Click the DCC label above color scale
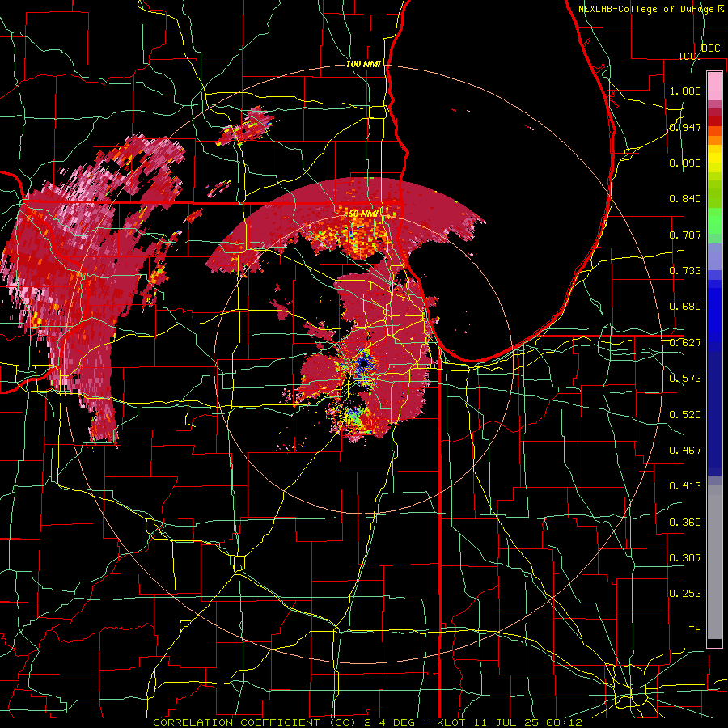728x728 pixels. (x=710, y=49)
